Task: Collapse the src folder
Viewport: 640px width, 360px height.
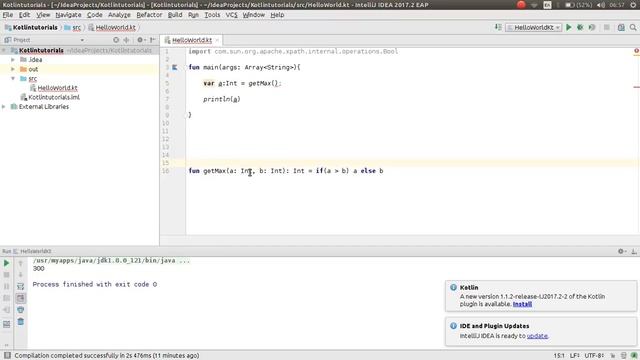Action: pyautogui.click(x=13, y=78)
